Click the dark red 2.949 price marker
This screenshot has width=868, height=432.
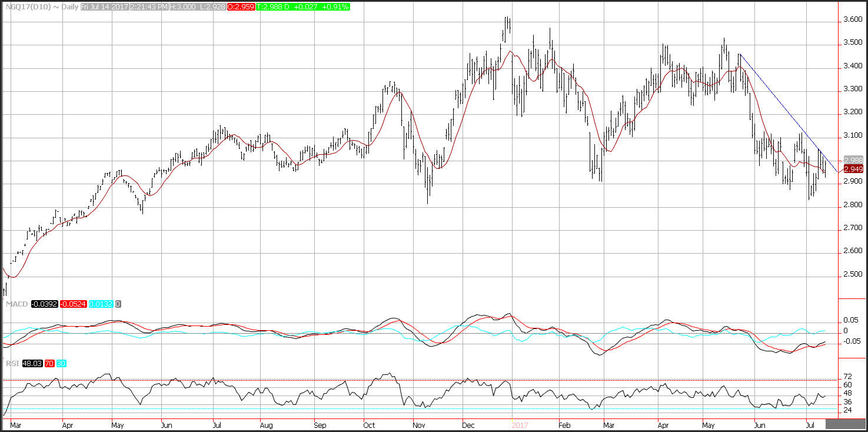coord(853,170)
